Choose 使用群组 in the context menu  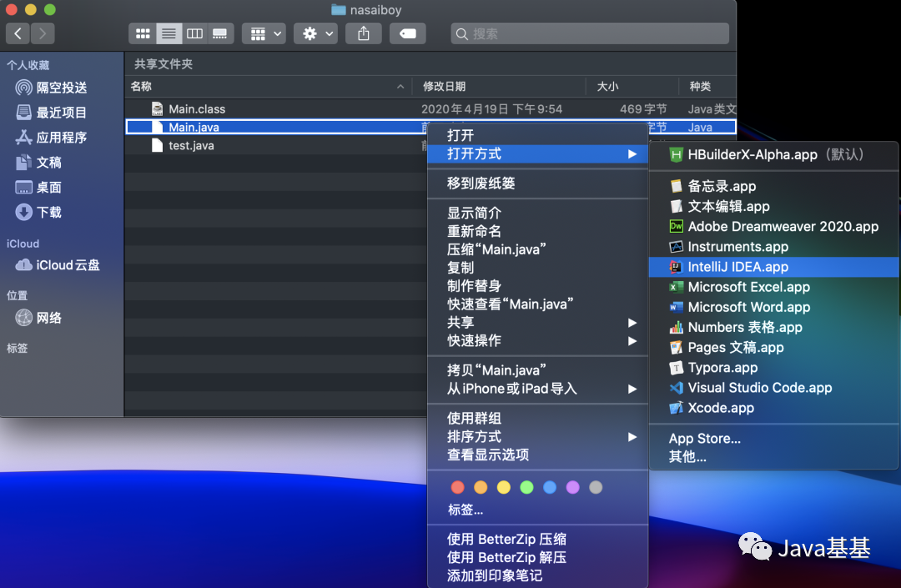click(538, 419)
